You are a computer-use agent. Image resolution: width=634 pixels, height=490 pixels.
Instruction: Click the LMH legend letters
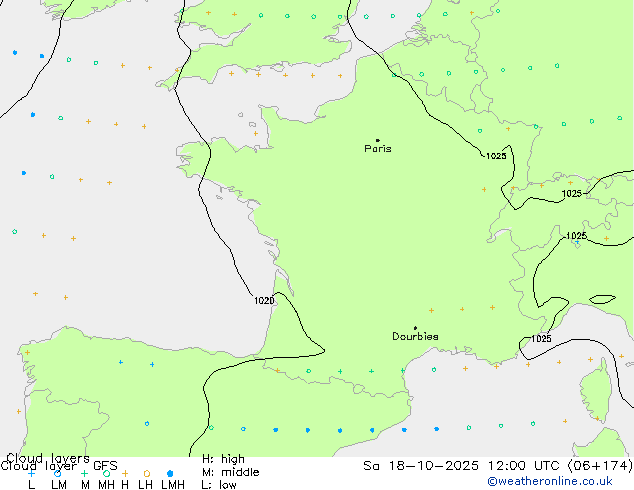(173, 485)
